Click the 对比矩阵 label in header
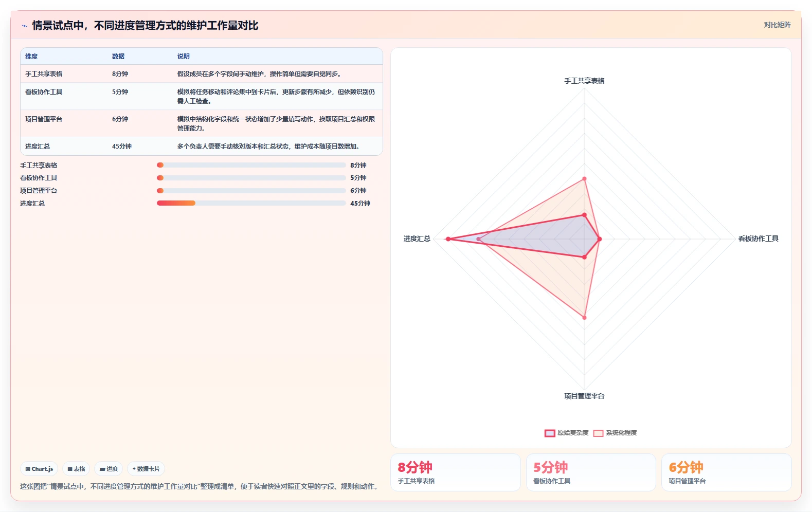Image resolution: width=812 pixels, height=512 pixels. point(777,25)
